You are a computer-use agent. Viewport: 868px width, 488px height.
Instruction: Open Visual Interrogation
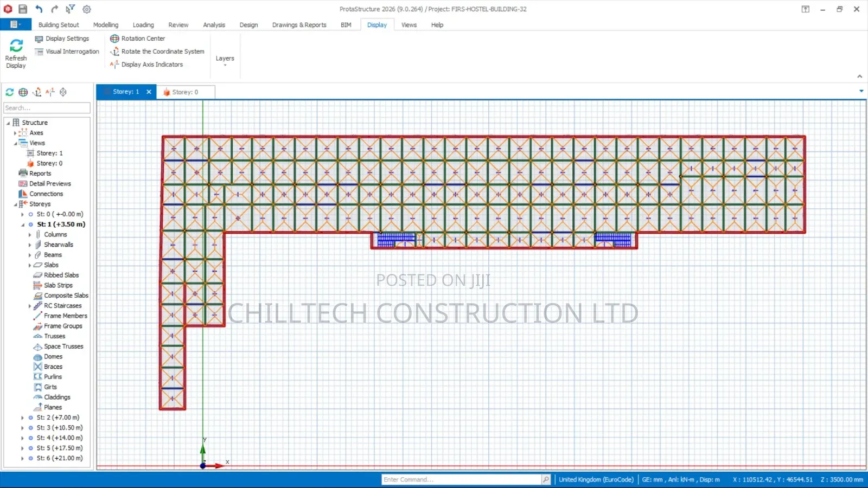tap(67, 52)
